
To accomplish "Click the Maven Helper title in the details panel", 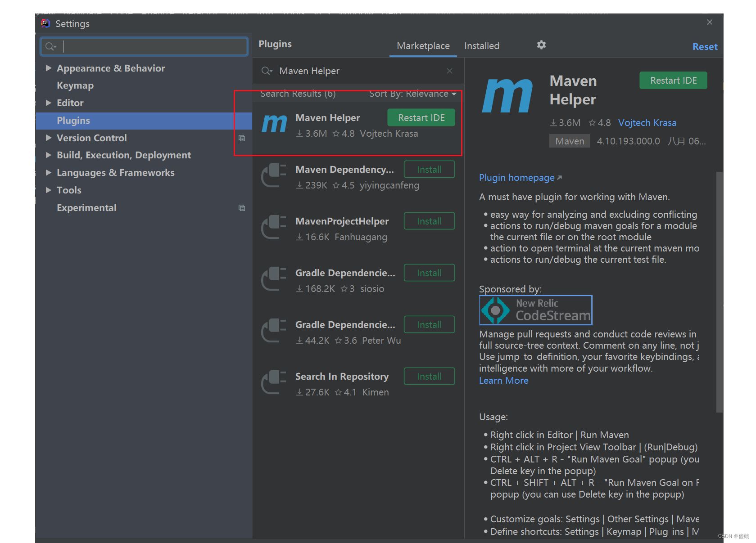I will (x=573, y=90).
